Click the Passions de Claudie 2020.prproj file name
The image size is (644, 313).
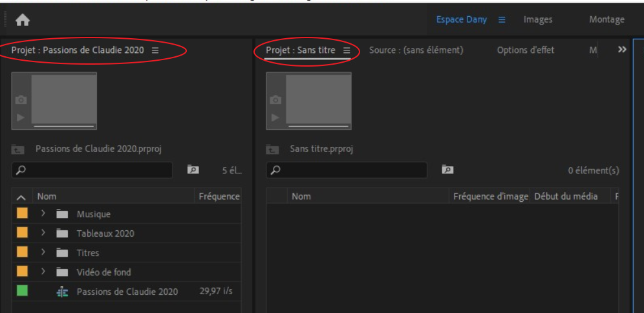click(x=98, y=149)
